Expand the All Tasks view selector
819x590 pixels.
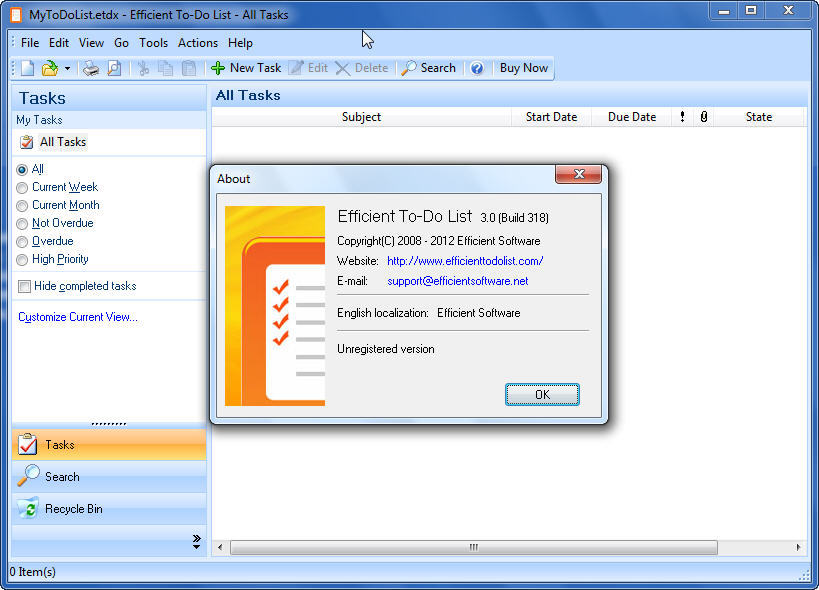click(x=62, y=141)
